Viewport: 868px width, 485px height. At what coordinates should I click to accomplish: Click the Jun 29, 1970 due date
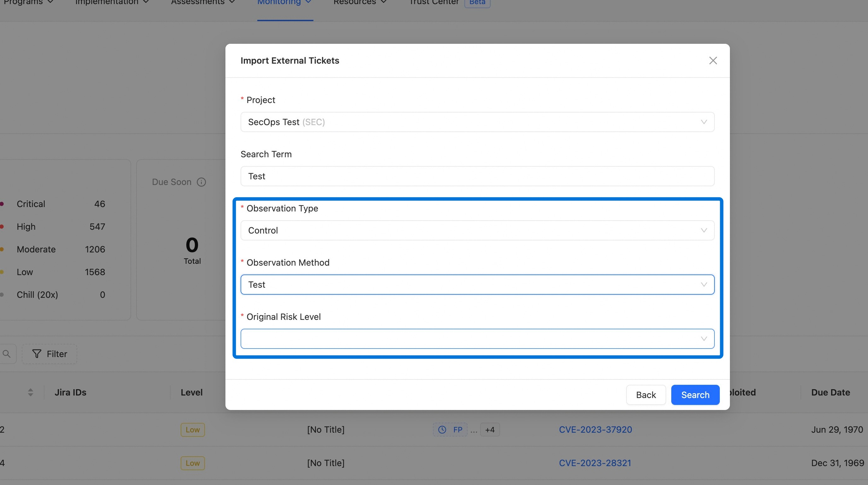point(837,430)
